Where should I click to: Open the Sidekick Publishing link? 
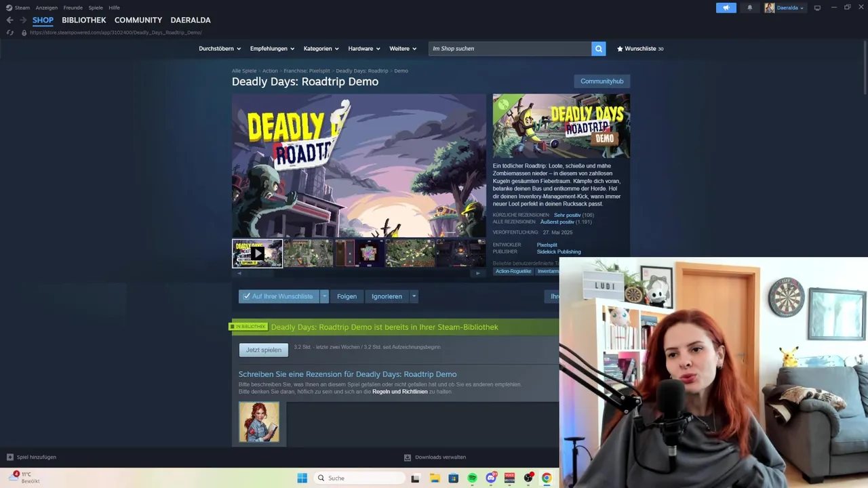click(559, 251)
